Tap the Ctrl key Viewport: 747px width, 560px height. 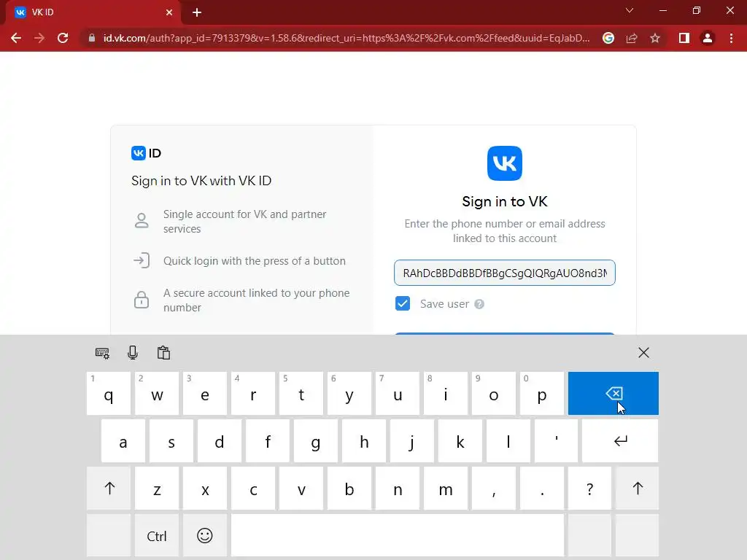[157, 536]
